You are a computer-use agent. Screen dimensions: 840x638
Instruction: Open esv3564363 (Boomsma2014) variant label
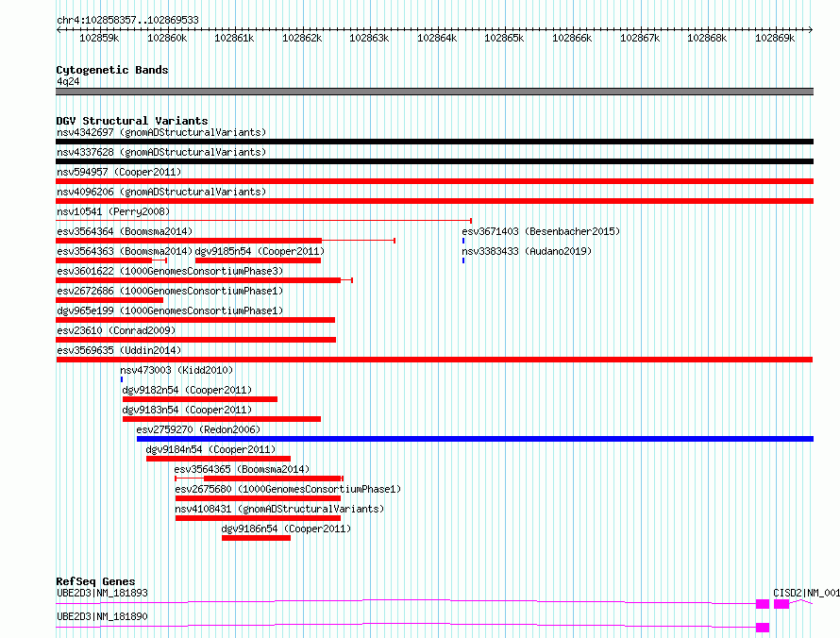(x=125, y=251)
